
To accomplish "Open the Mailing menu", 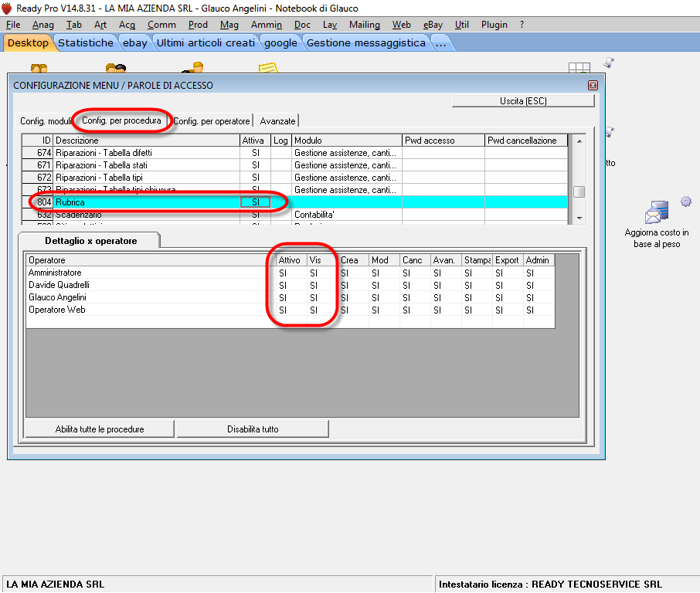I will tap(364, 25).
